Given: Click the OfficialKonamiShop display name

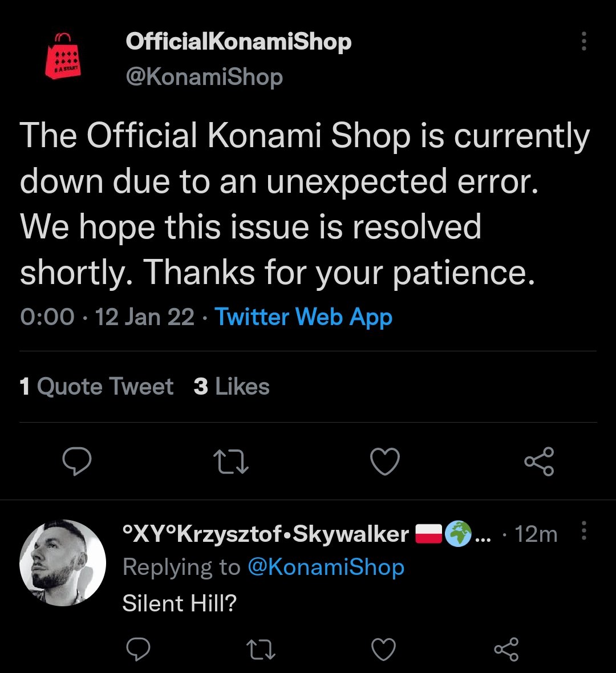Looking at the screenshot, I should coord(238,42).
